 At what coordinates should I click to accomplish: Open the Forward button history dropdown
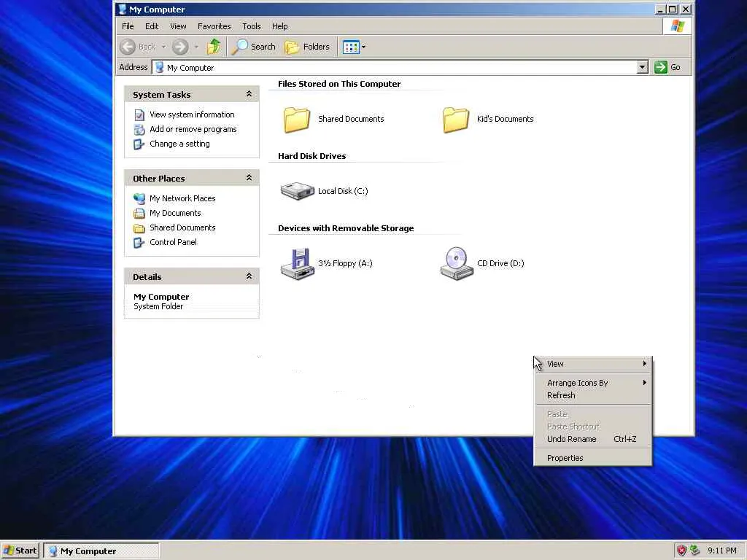point(196,47)
